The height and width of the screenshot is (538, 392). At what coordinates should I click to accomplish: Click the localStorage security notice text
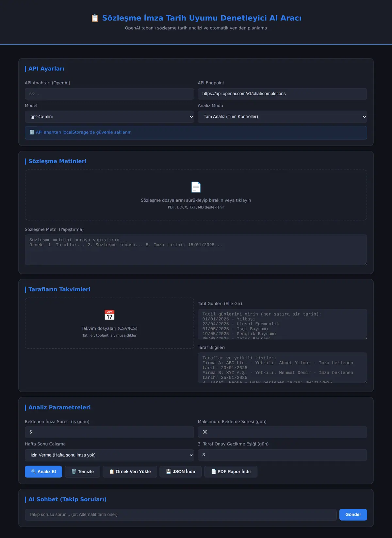84,132
